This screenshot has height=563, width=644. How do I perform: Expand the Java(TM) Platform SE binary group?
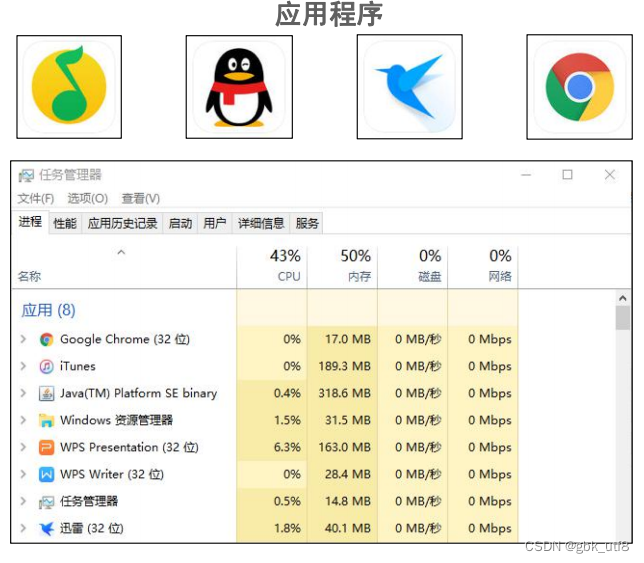tap(23, 393)
